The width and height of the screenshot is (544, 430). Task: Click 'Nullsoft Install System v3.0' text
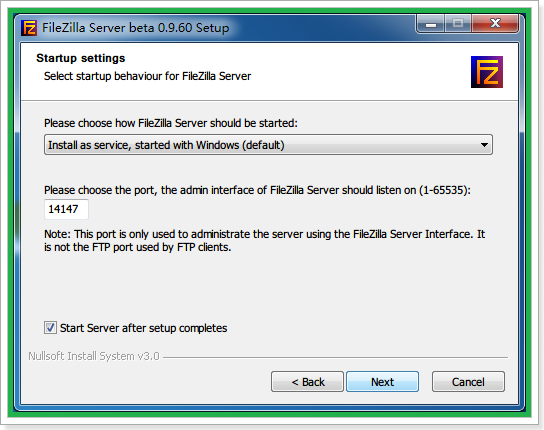(x=94, y=356)
